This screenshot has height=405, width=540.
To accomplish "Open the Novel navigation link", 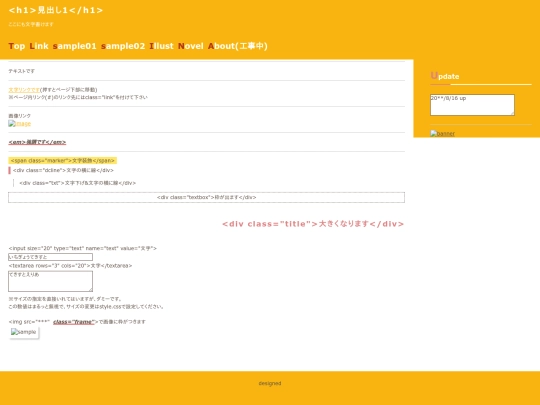I will (x=191, y=46).
